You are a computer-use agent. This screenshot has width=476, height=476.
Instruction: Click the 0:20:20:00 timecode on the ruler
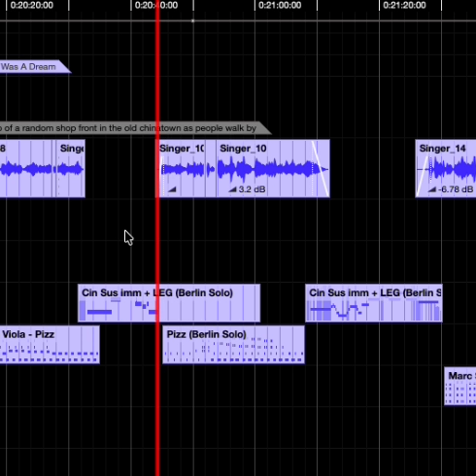[32, 5]
